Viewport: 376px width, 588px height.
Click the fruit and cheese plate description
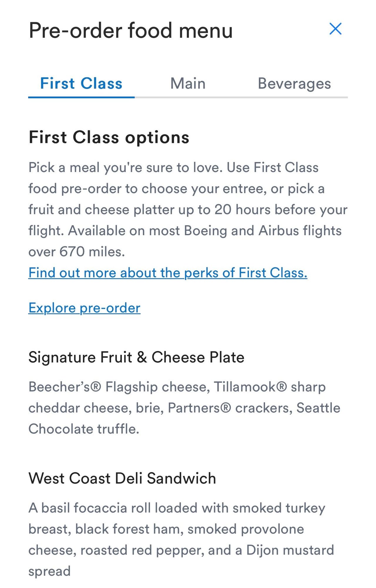click(184, 408)
